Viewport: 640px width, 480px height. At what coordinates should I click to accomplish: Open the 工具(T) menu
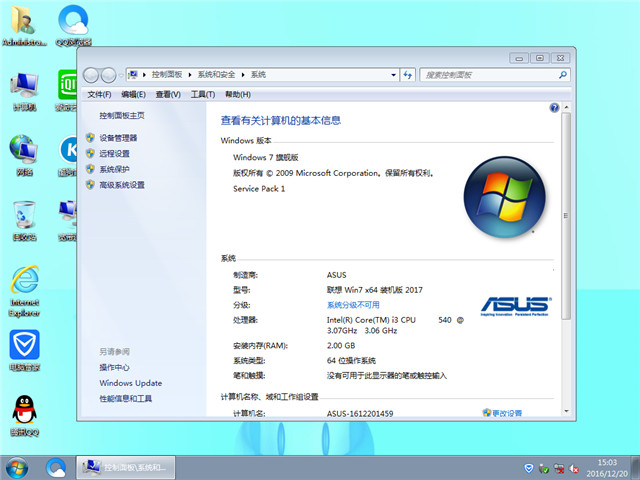coord(203,95)
